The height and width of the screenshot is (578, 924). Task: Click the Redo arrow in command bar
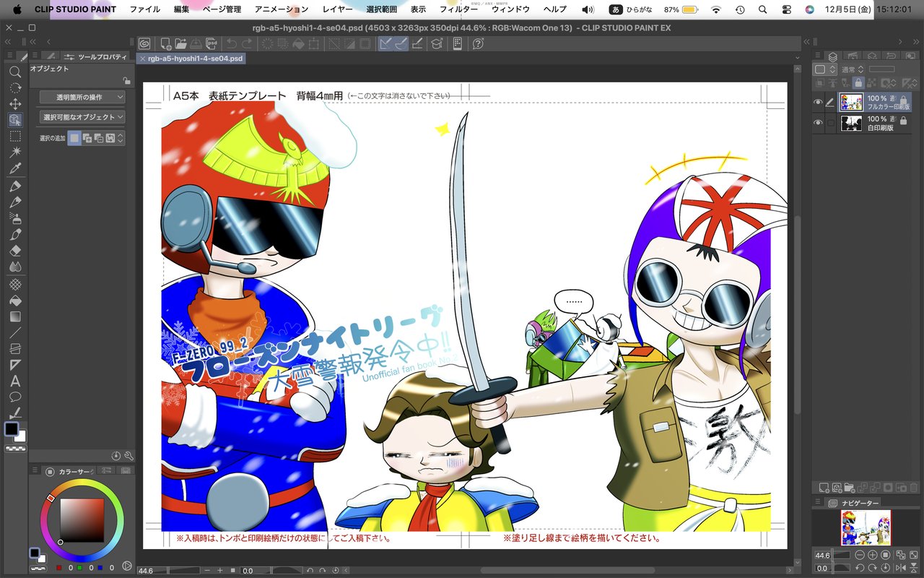coord(248,44)
